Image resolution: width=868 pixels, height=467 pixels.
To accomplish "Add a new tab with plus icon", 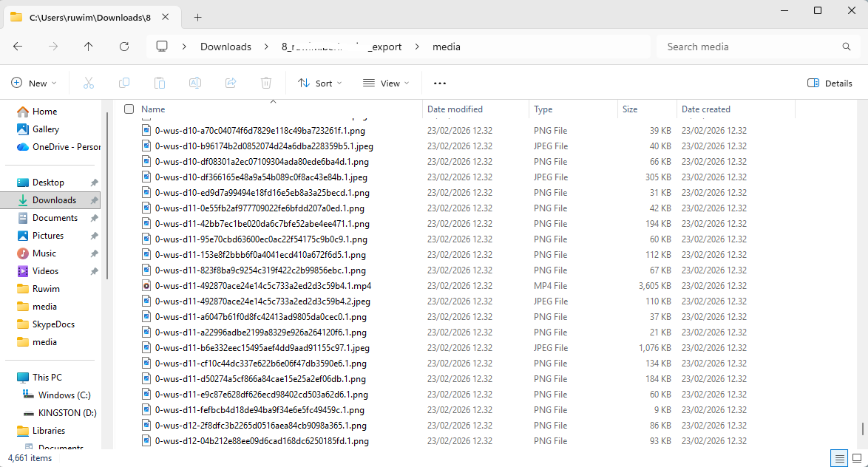I will tap(197, 17).
